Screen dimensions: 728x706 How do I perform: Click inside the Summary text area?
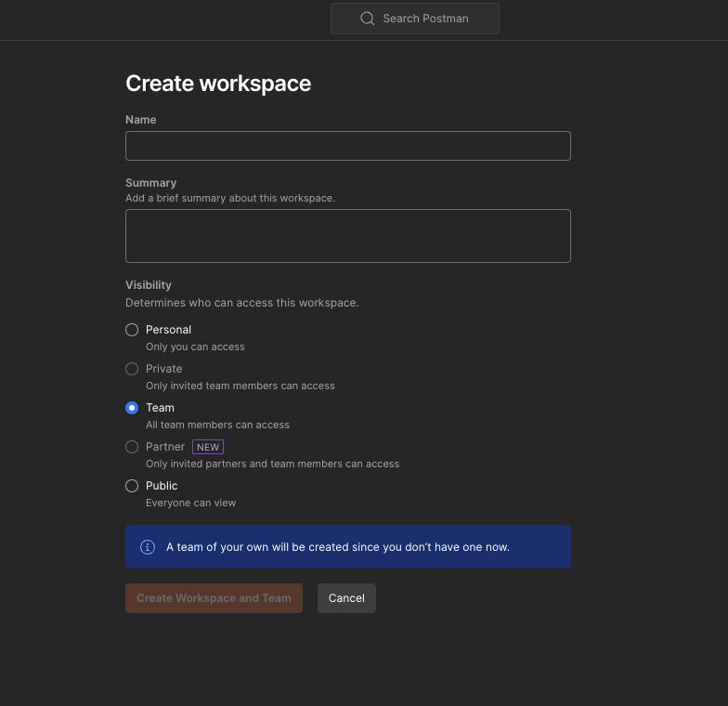[x=347, y=236]
